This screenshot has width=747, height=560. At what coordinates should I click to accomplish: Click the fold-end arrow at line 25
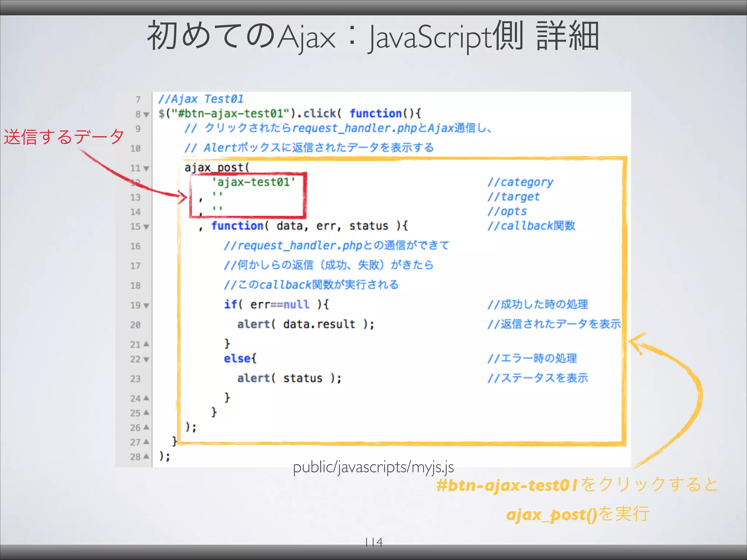click(x=146, y=412)
